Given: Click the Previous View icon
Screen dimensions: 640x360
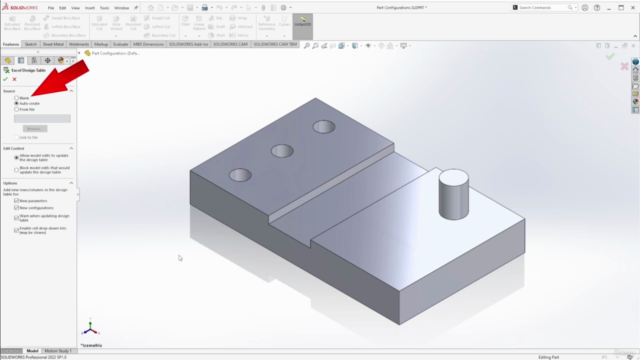Looking at the screenshot, I should coord(324,46).
